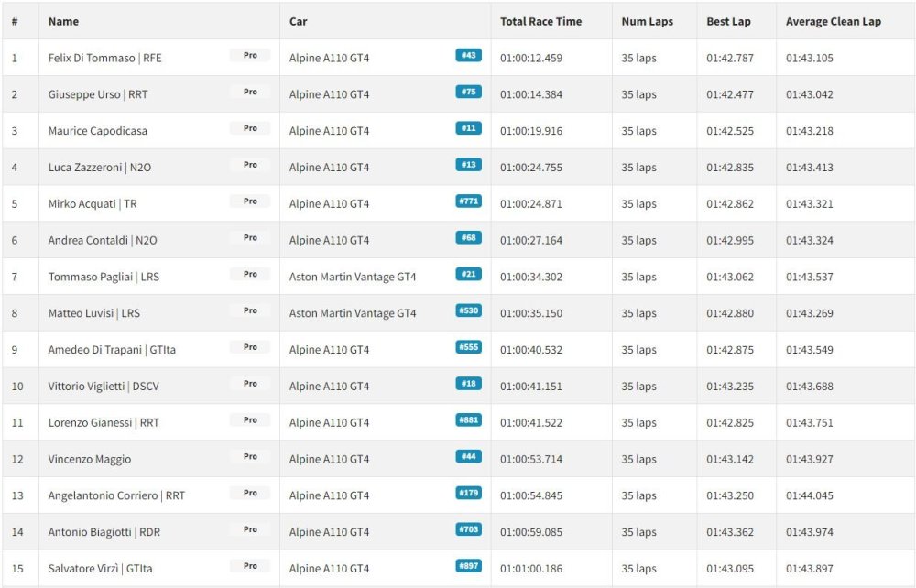Select best lap time 01:43.362

coord(730,532)
